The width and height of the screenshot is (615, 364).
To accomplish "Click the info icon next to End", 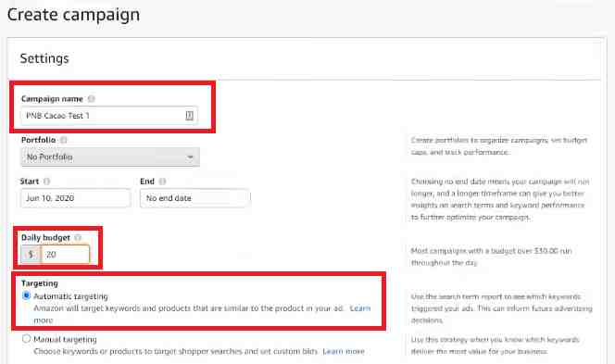I will click(x=162, y=182).
